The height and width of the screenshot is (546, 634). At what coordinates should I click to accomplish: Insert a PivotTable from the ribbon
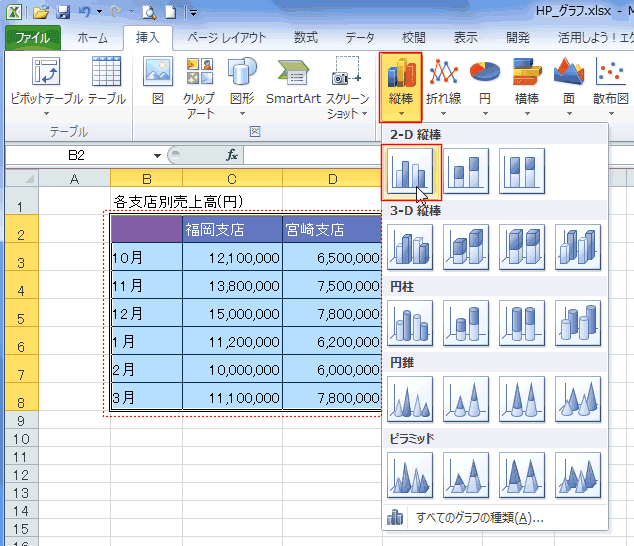point(46,82)
